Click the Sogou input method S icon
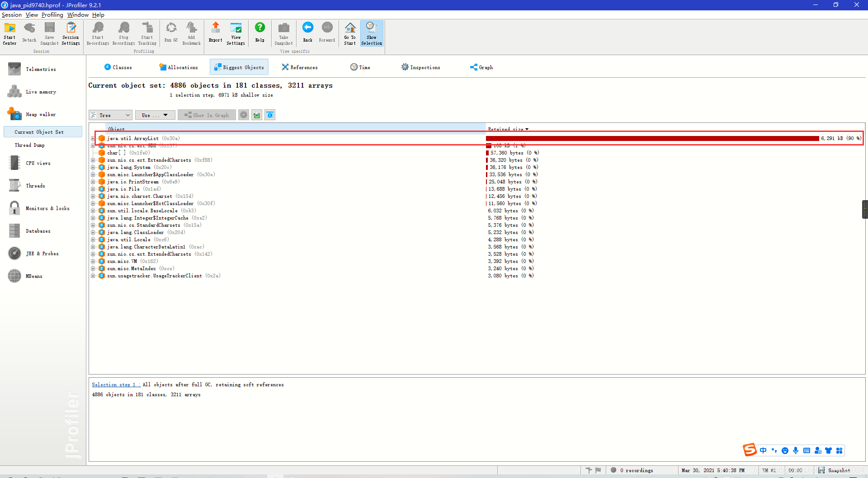The height and width of the screenshot is (478, 868). tap(750, 450)
